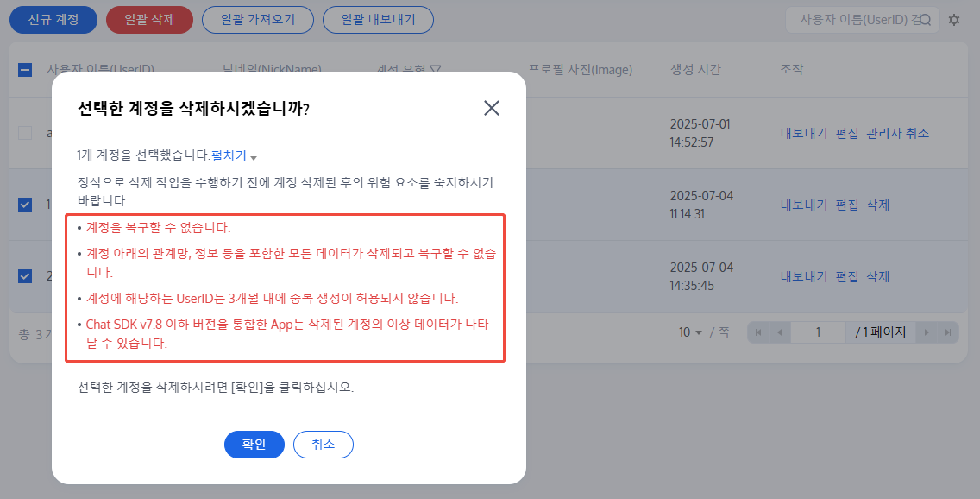
Task: Click the search magnifier icon
Action: coord(926,20)
